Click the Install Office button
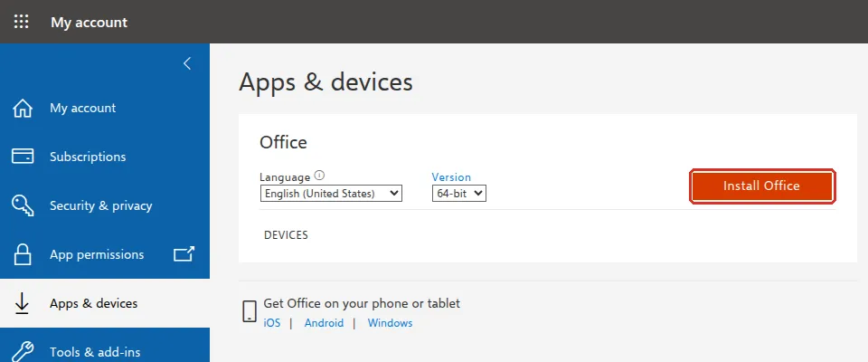This screenshot has height=362, width=868. click(x=762, y=186)
